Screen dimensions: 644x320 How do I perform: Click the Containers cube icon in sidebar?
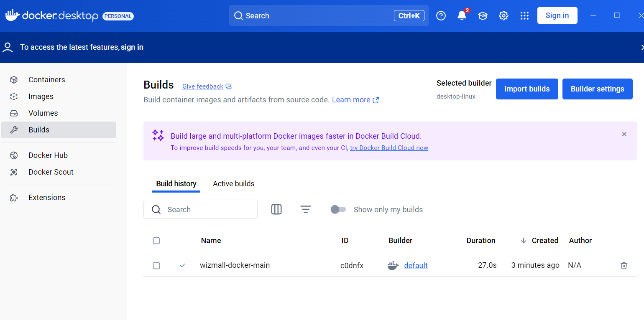click(x=14, y=80)
